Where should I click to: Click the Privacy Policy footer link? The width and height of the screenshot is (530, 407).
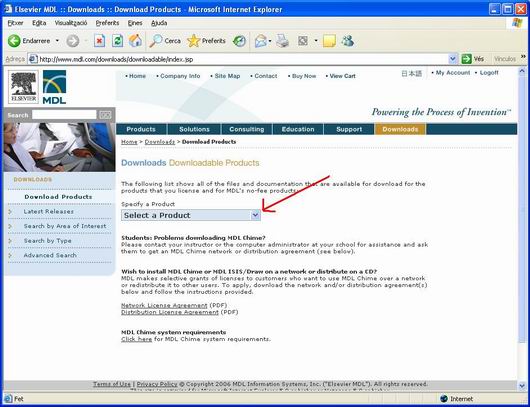[x=157, y=384]
